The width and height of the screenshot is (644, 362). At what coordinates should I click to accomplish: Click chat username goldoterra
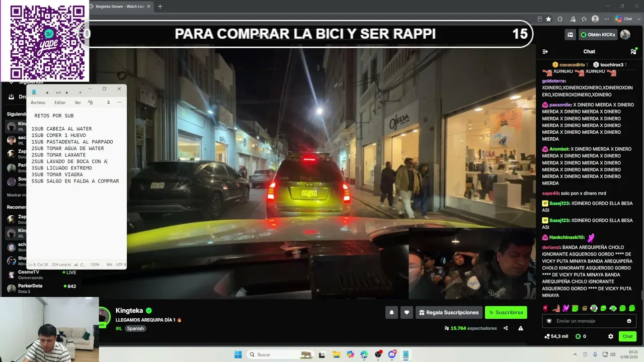click(x=553, y=81)
